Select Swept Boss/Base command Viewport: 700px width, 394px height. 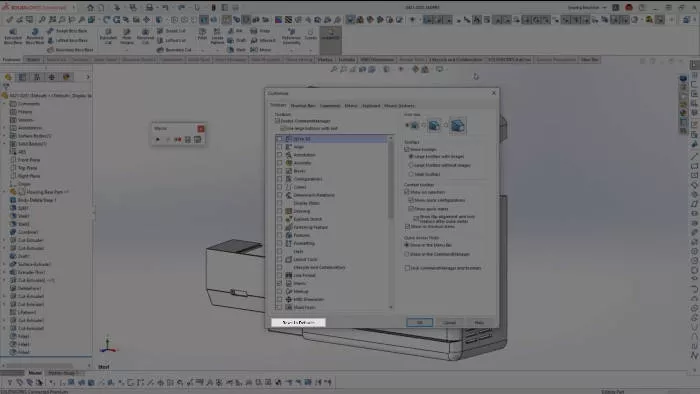[x=67, y=31]
